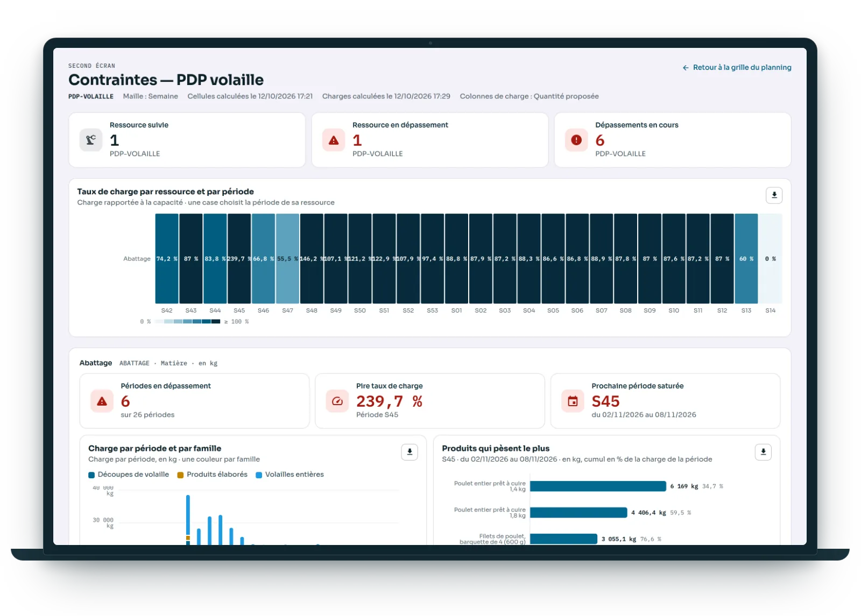Select the S45 heatmap cell showing 239,7 %
Screen dimensions: 861x616
[x=239, y=259]
